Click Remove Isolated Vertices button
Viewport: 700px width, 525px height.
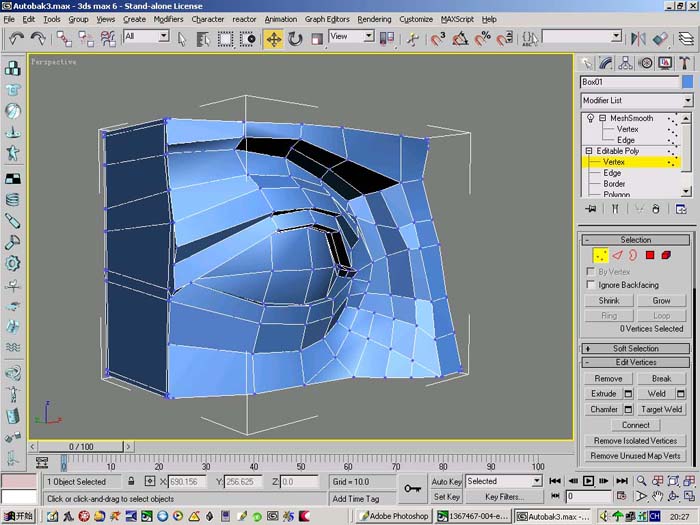635,441
